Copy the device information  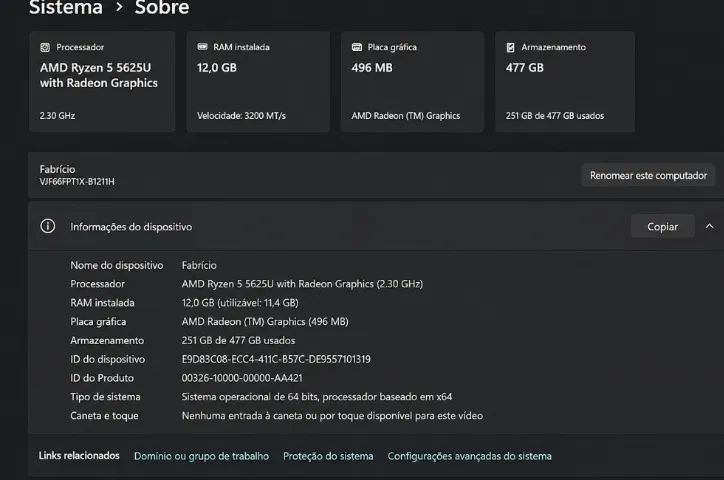[x=663, y=226]
